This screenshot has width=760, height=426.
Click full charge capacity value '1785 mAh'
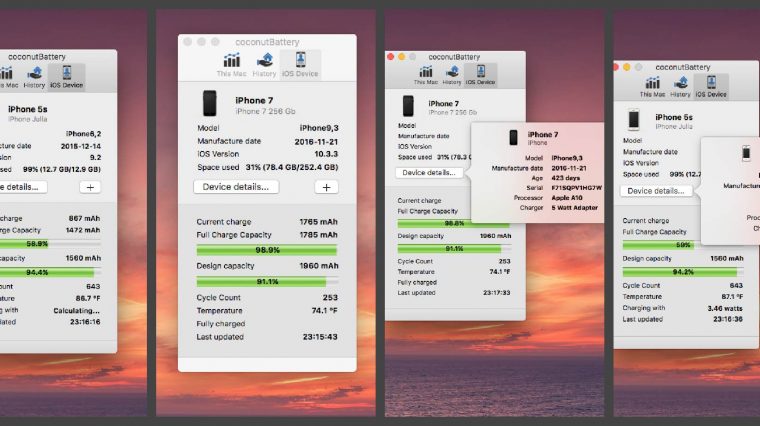pos(318,235)
